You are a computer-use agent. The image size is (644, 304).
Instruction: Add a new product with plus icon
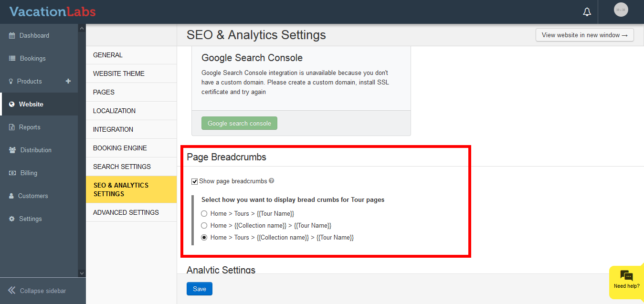point(68,81)
